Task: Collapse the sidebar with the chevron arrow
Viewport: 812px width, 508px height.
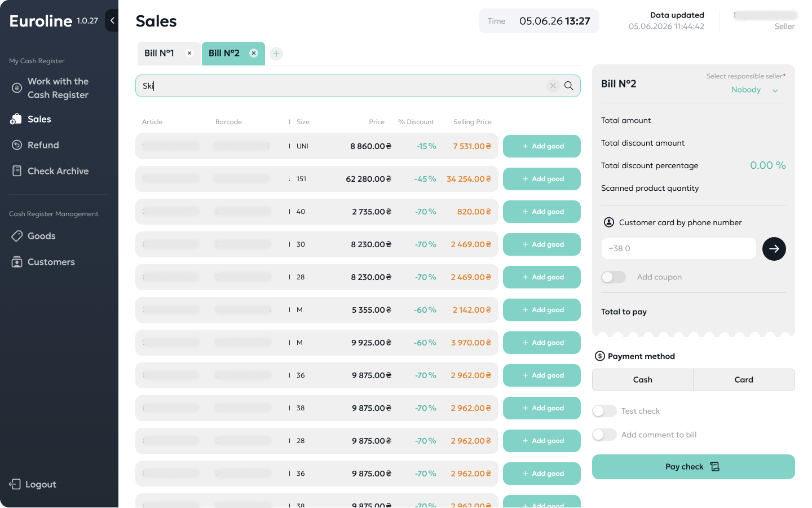Action: (x=112, y=20)
